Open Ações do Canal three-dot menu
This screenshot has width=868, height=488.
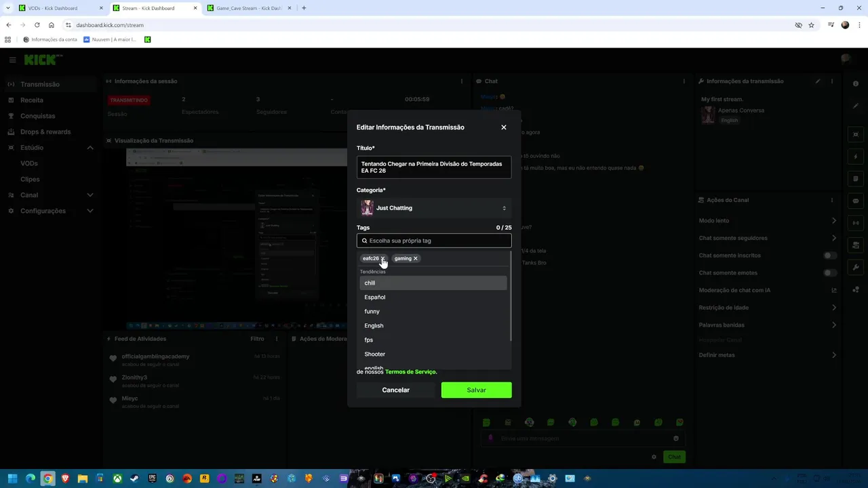click(832, 200)
